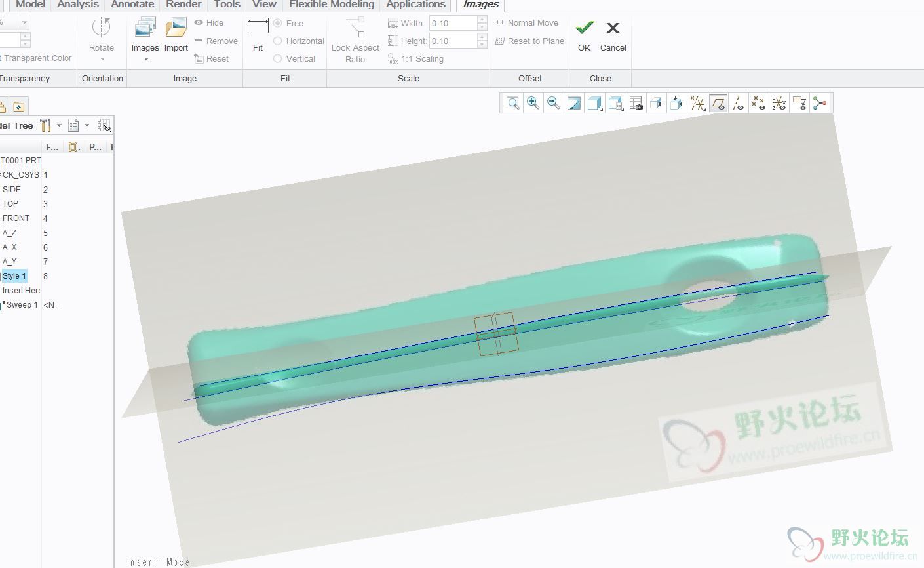Click 1:1 Scaling
The image size is (924, 568).
coord(415,58)
